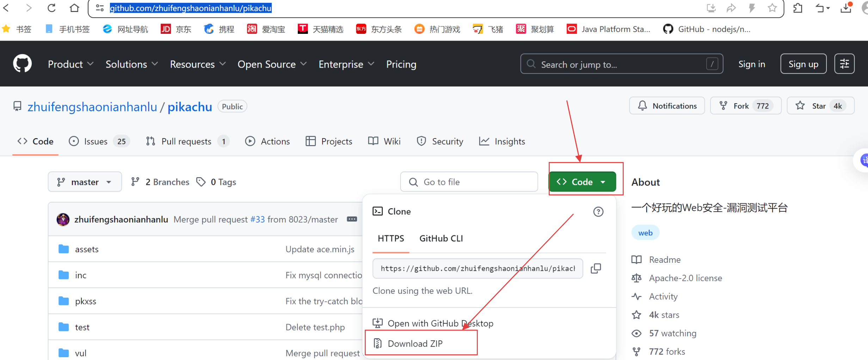
Task: Open the Insights tab
Action: (x=502, y=141)
